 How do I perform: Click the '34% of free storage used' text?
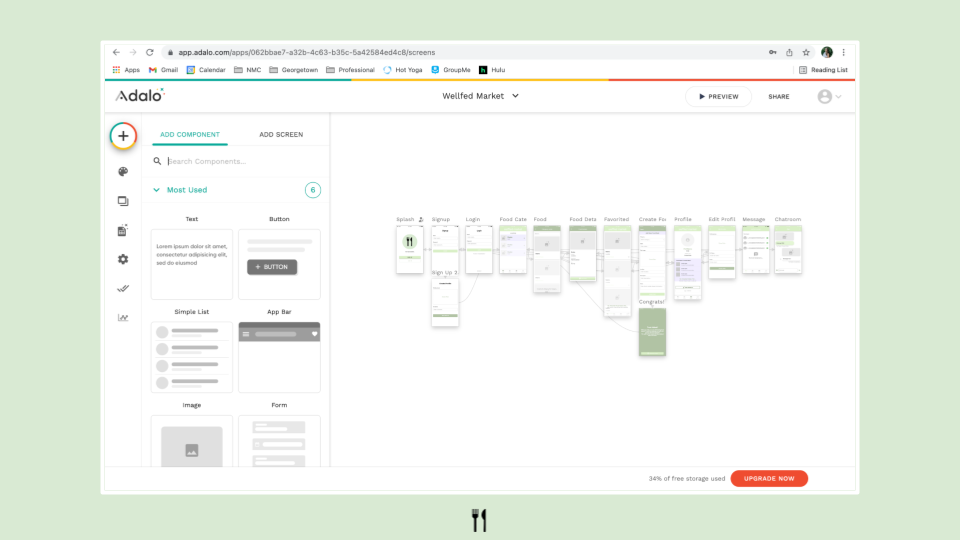(687, 479)
